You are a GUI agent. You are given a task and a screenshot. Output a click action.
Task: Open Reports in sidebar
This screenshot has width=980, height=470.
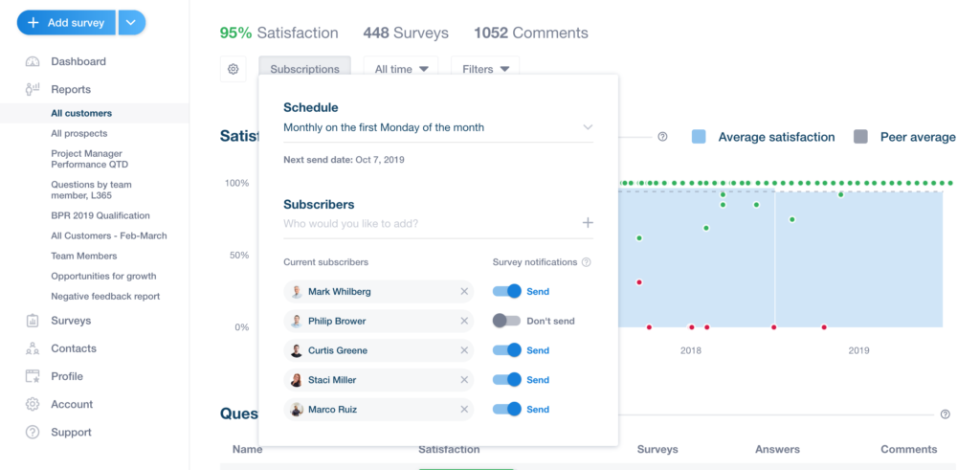(x=71, y=89)
